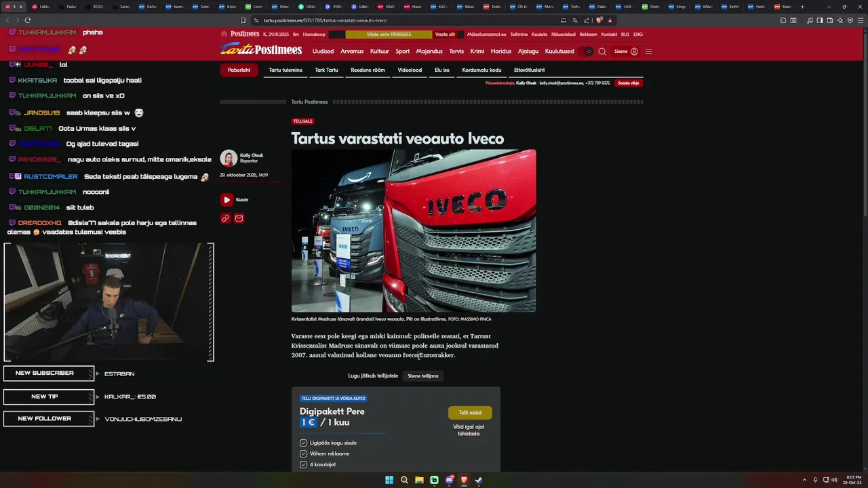Open the Kuulutused section
Viewport: 868px width, 488px height.
[559, 52]
